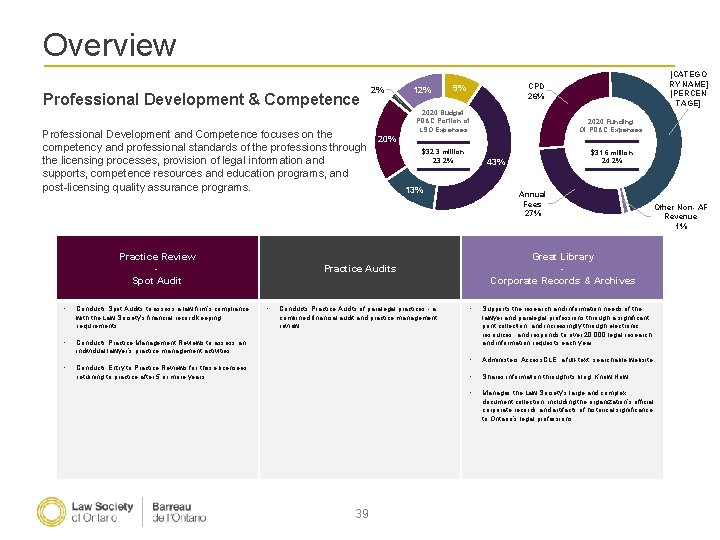Click the "Shares information through its blog" bullet
The height and width of the screenshot is (540, 720).
pos(555,377)
